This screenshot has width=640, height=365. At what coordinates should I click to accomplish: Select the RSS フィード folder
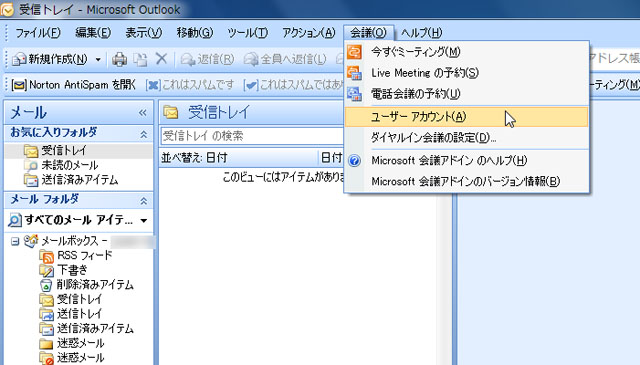[84, 256]
